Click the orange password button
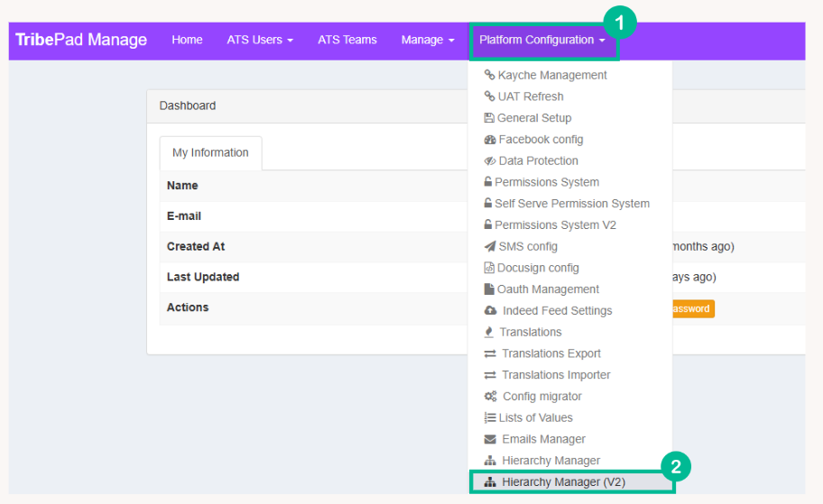 click(692, 308)
